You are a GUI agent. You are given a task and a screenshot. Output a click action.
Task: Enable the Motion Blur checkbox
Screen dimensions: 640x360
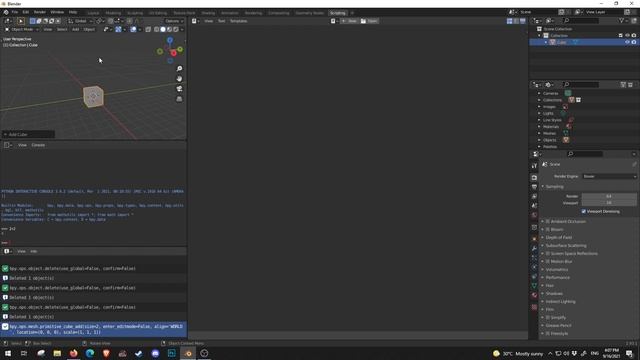point(548,261)
